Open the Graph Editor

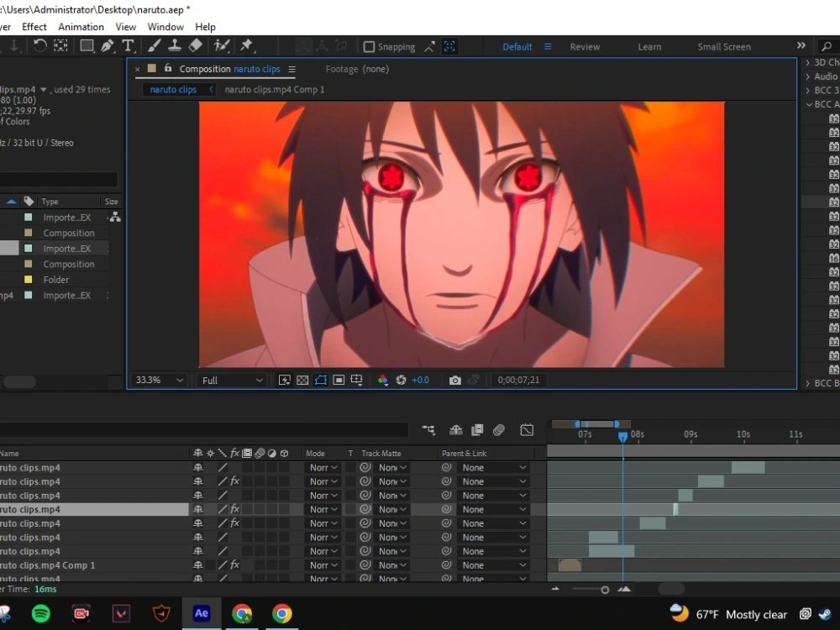(x=527, y=429)
